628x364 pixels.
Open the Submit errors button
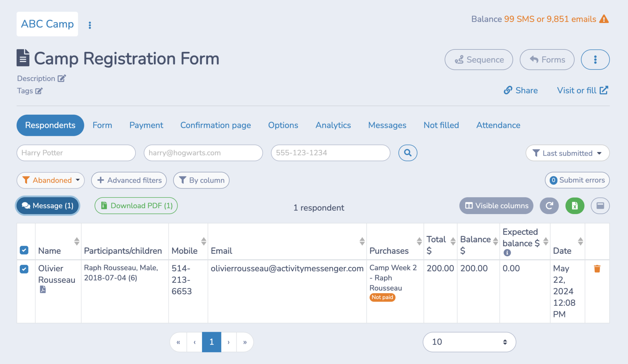pos(577,180)
